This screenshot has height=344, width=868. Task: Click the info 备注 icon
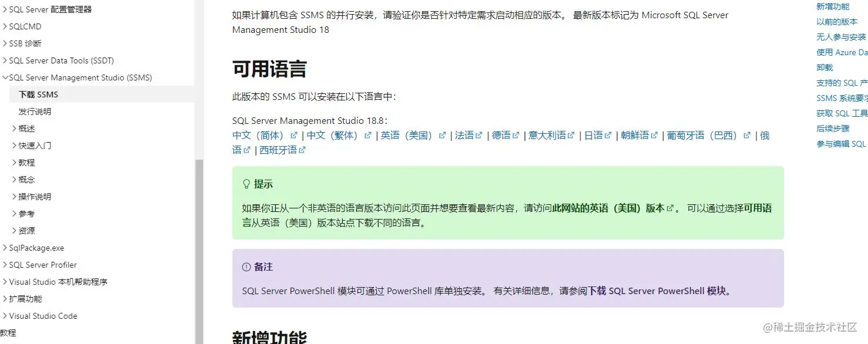point(246,267)
